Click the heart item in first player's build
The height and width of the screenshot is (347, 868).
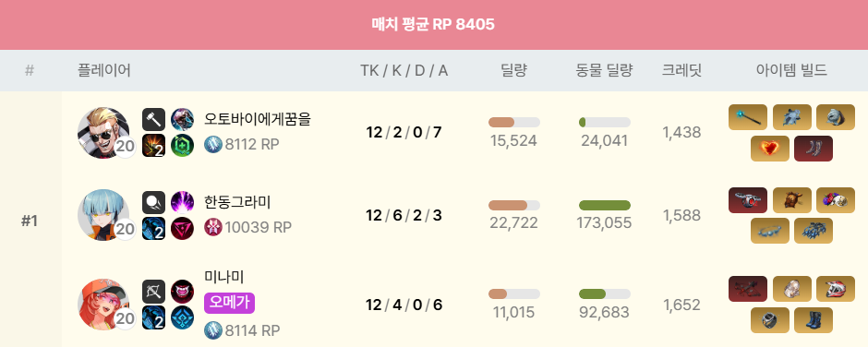pos(769,149)
